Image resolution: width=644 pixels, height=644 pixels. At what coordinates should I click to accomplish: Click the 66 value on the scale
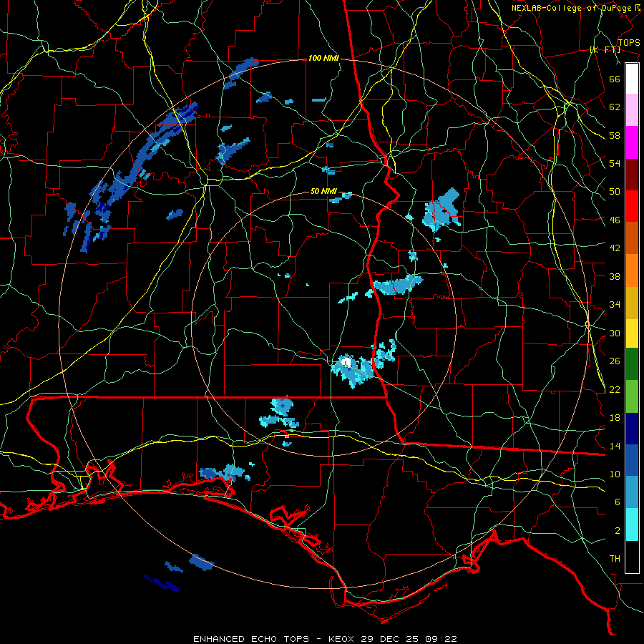tap(615, 79)
